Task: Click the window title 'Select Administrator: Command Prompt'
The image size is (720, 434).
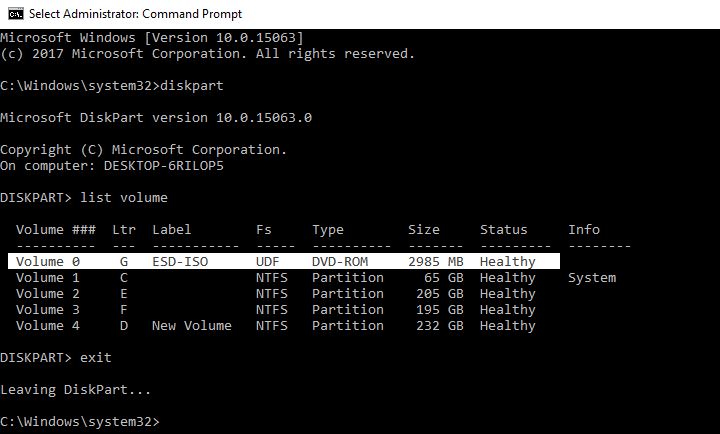Action: (135, 14)
